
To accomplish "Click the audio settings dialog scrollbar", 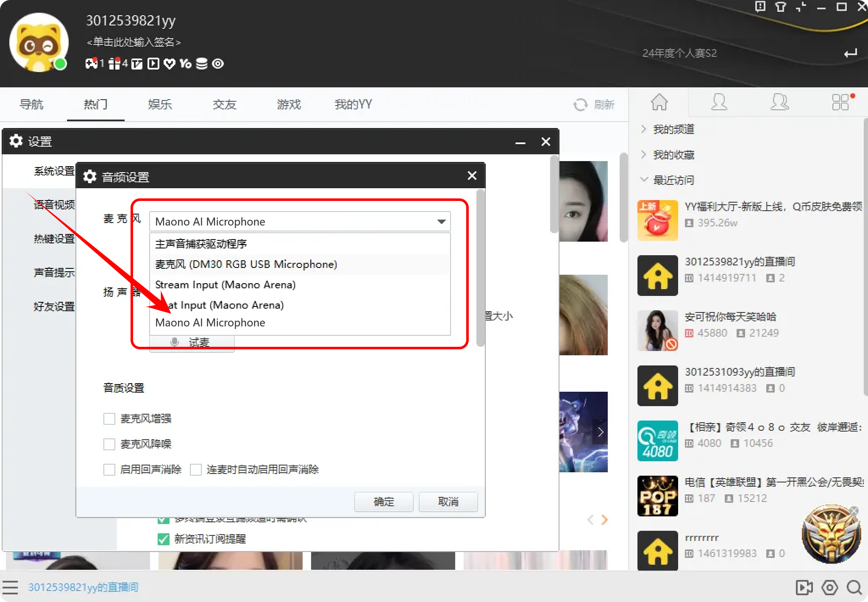I will [x=480, y=268].
